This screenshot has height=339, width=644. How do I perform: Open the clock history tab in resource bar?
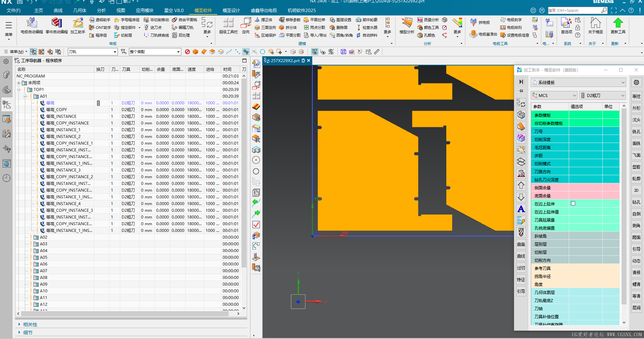[x=6, y=178]
